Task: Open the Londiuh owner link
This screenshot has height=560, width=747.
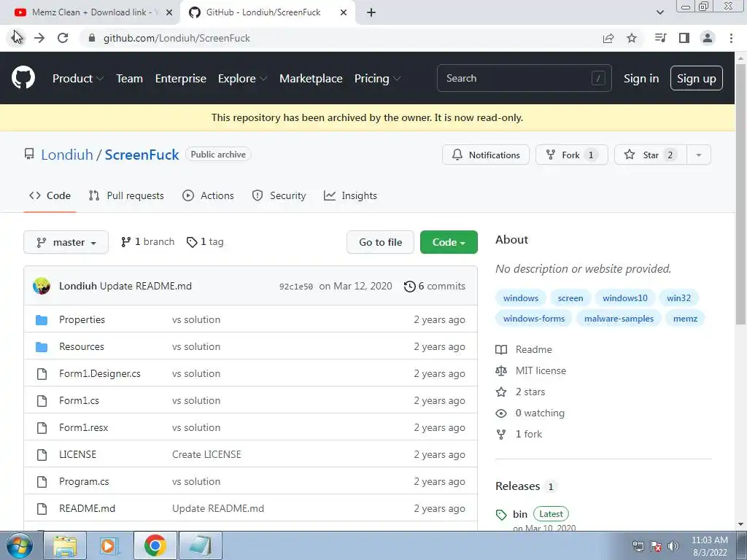Action: pos(67,155)
